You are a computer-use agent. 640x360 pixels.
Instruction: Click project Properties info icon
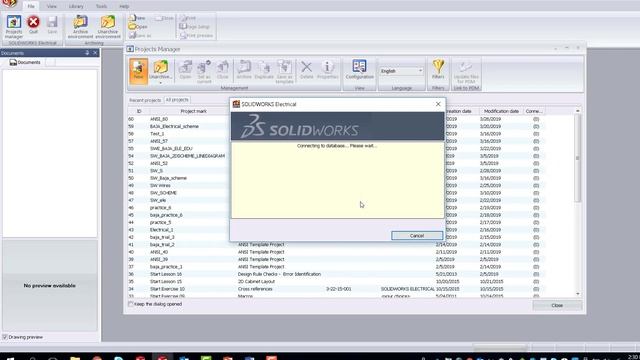(327, 70)
